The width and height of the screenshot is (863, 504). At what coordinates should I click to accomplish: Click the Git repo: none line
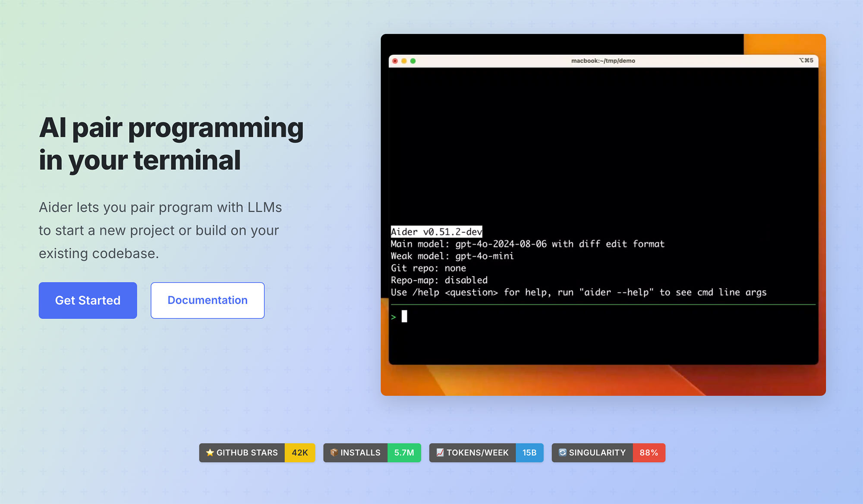pos(428,268)
